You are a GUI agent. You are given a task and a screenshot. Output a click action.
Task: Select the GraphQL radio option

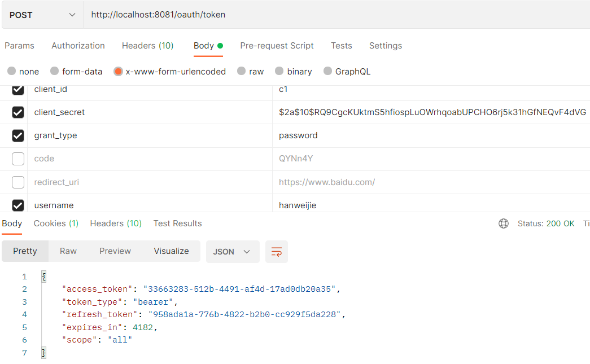pos(327,71)
